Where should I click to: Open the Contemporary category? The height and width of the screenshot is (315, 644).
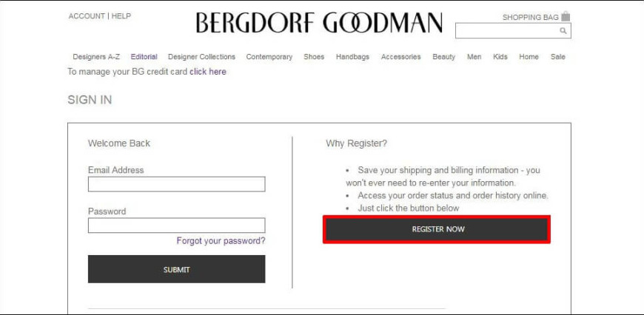269,57
